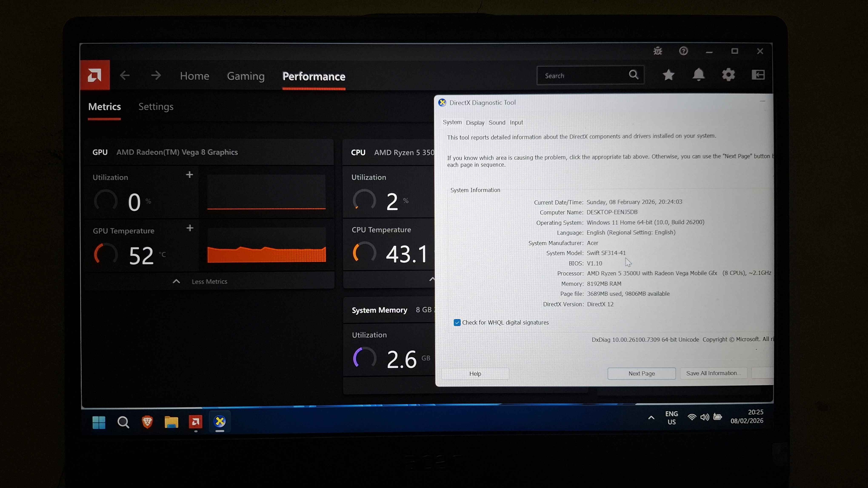Open the help question mark icon
The height and width of the screenshot is (488, 868).
(x=683, y=51)
